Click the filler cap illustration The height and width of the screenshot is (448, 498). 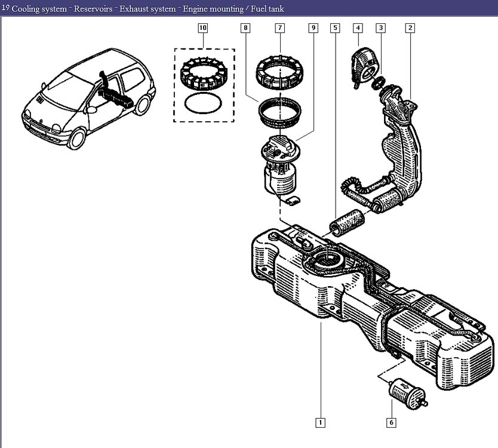pos(365,67)
